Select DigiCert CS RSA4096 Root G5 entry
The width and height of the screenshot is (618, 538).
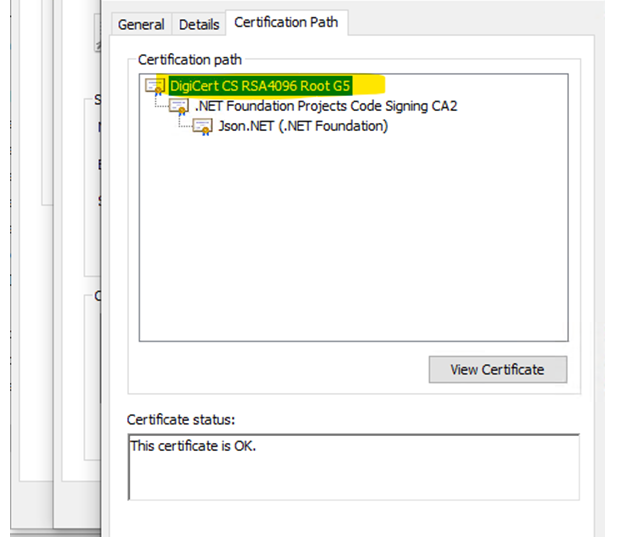[x=260, y=86]
